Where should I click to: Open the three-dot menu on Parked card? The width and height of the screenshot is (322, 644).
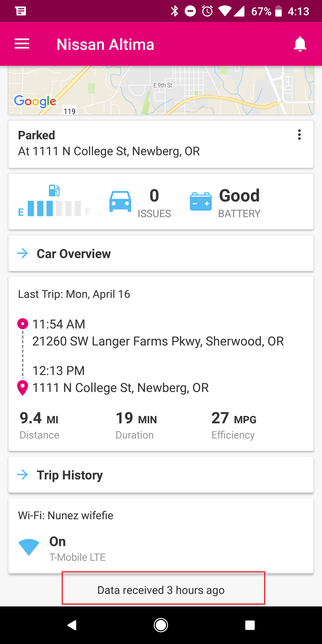coord(299,135)
